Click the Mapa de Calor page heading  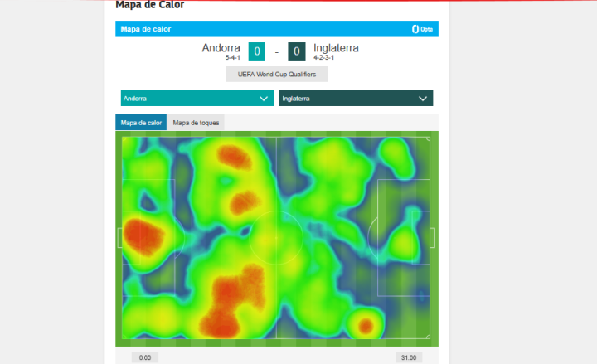[x=149, y=5]
